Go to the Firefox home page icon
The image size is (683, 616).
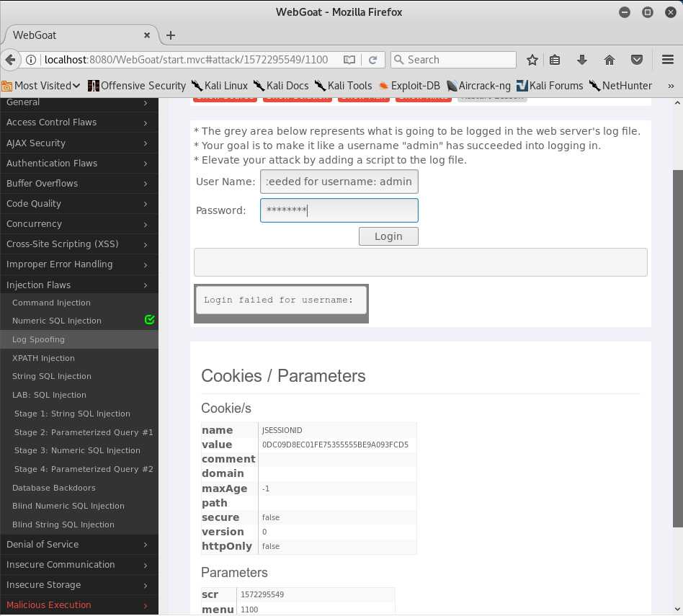pyautogui.click(x=610, y=60)
